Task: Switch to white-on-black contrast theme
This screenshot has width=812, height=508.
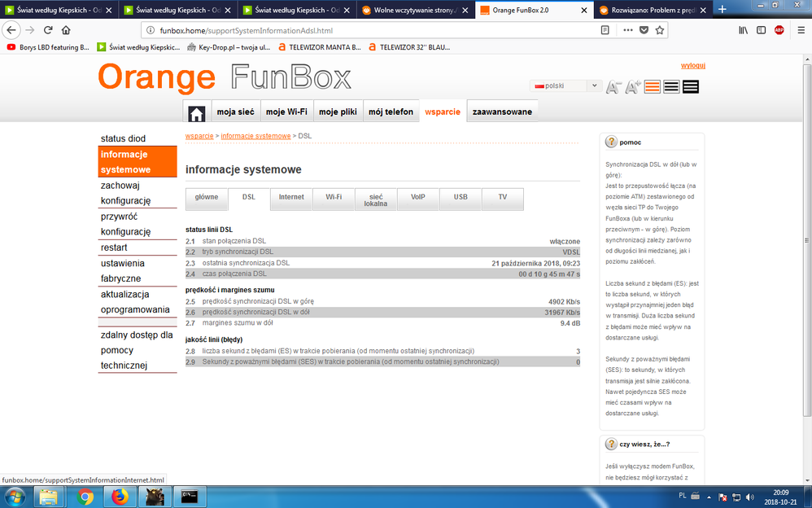Action: [x=691, y=87]
